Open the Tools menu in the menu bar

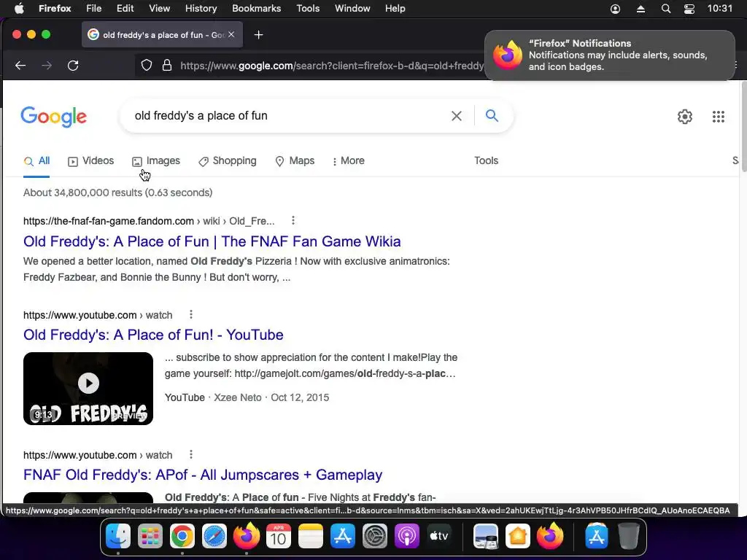point(308,8)
